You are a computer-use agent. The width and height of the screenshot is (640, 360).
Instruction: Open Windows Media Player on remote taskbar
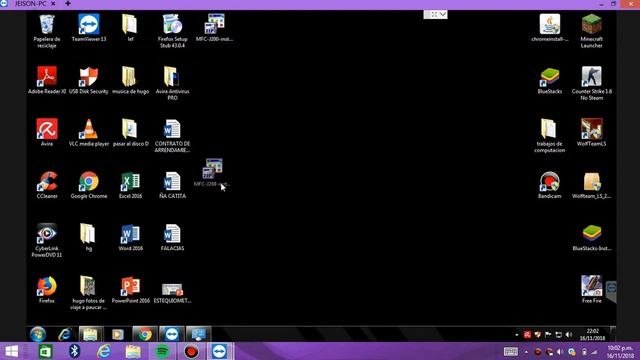(x=118, y=334)
